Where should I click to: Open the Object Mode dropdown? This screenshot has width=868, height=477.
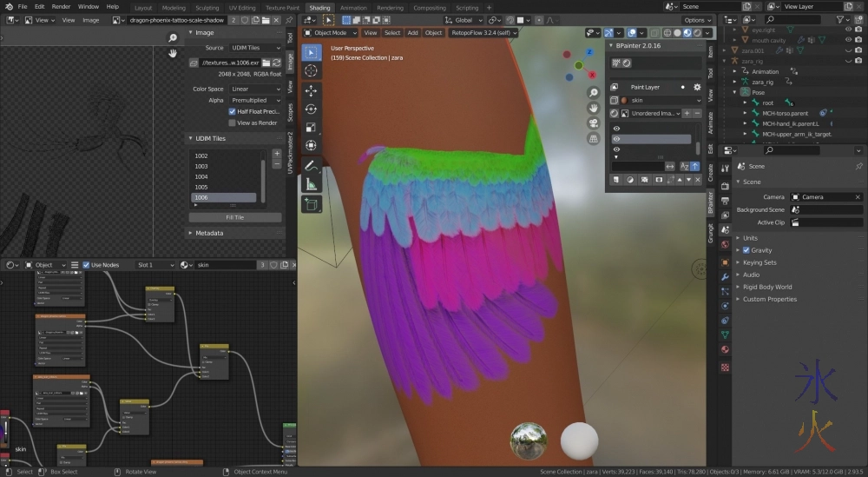(328, 33)
